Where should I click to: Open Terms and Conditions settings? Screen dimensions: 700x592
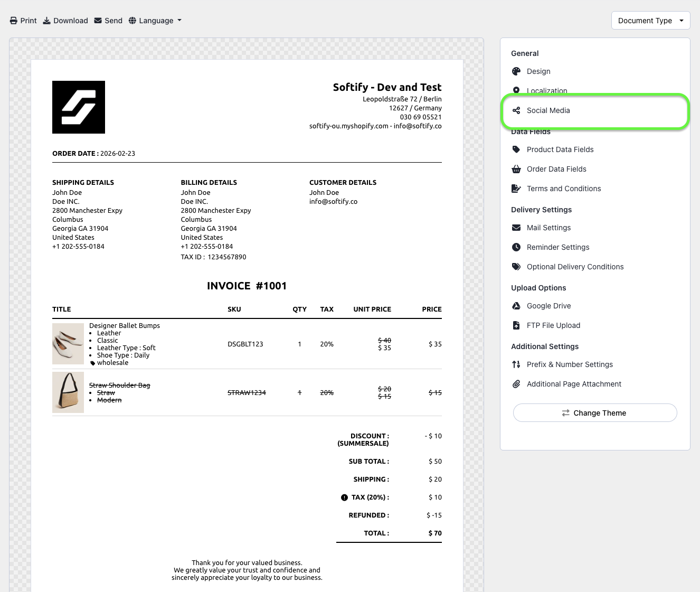tap(563, 189)
